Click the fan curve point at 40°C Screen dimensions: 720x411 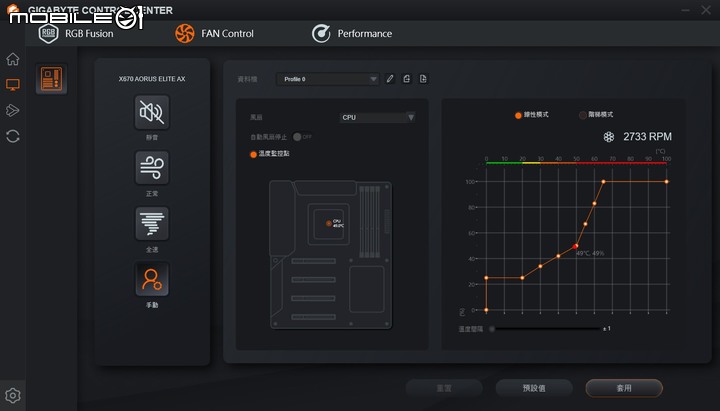[x=558, y=256]
